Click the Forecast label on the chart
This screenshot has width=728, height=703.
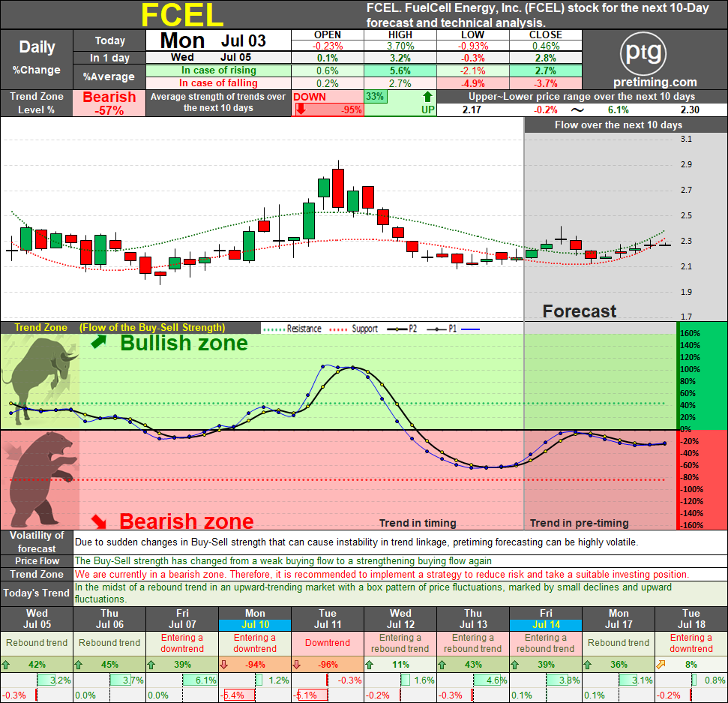point(580,311)
